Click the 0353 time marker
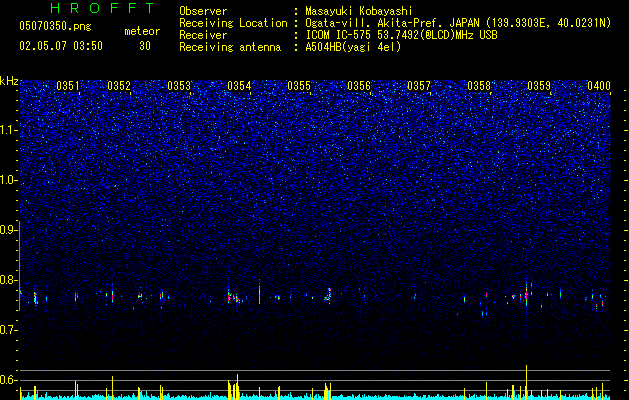 pos(179,86)
